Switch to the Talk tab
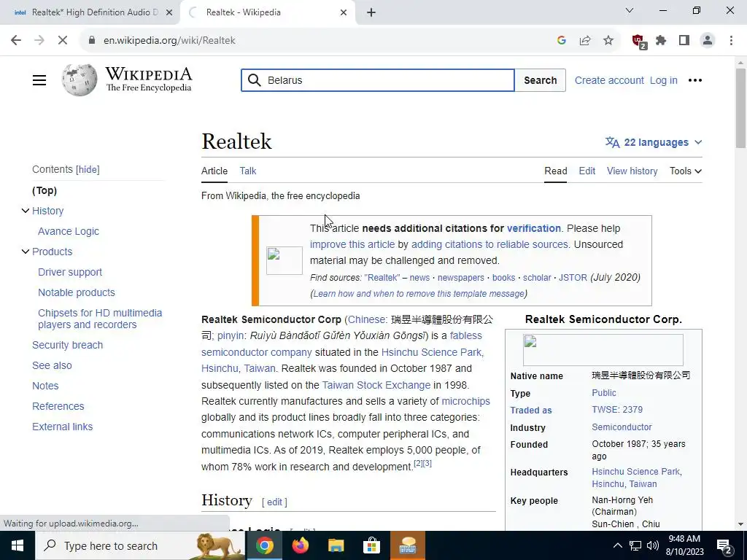 [248, 171]
